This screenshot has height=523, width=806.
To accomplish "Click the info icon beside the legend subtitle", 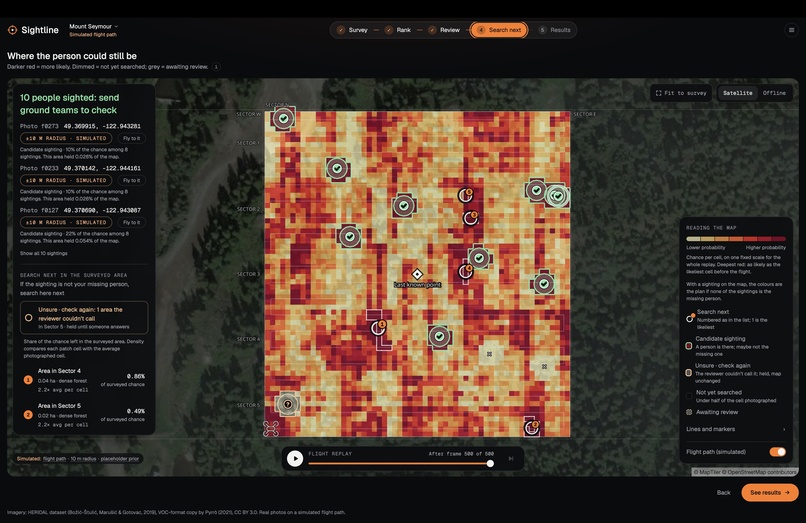I will pos(216,66).
